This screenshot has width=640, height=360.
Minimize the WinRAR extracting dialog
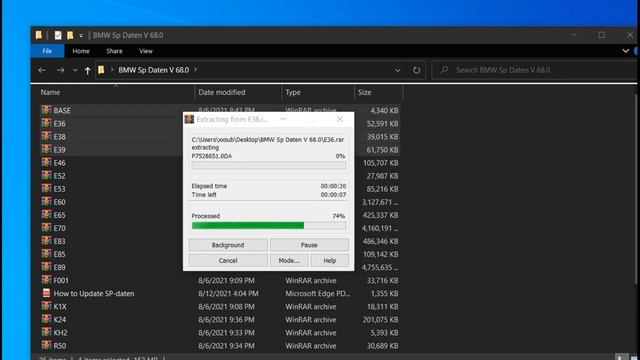pos(283,119)
